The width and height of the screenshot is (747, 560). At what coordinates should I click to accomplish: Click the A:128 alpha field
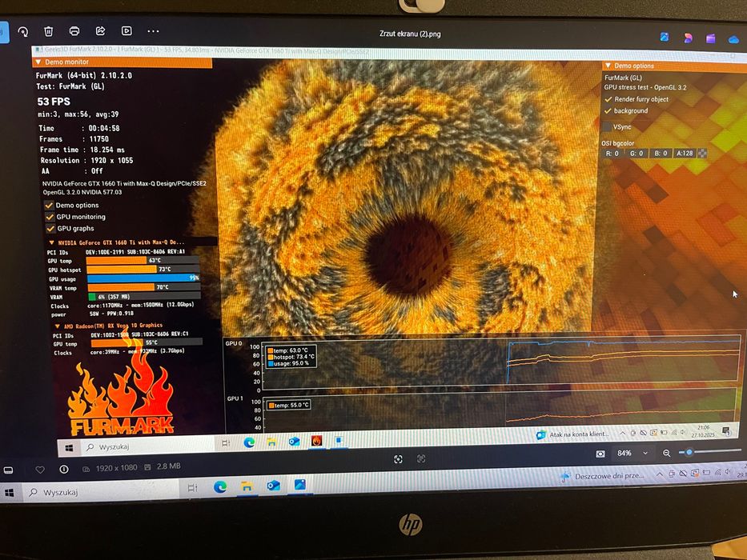coord(685,154)
